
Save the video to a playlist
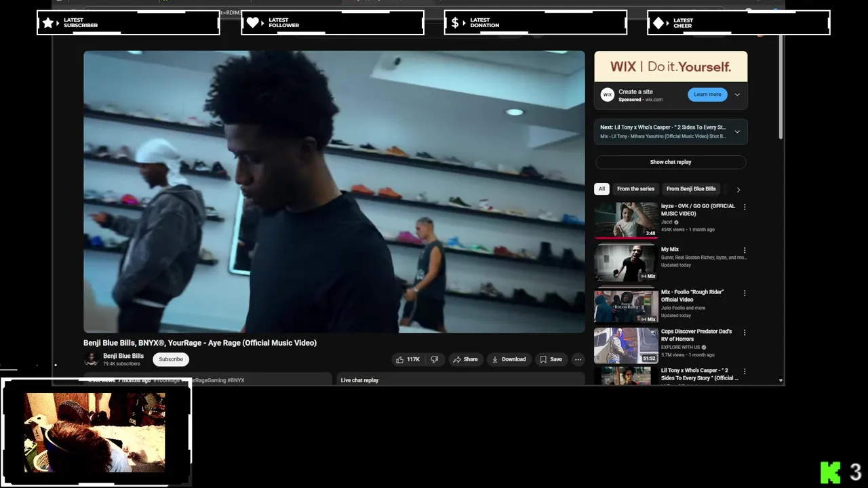point(551,359)
